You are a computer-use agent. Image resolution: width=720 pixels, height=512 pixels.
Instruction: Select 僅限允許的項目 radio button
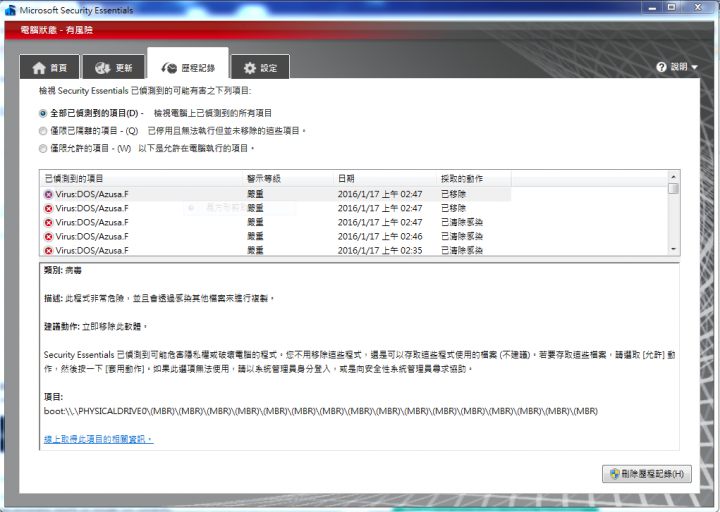click(43, 148)
